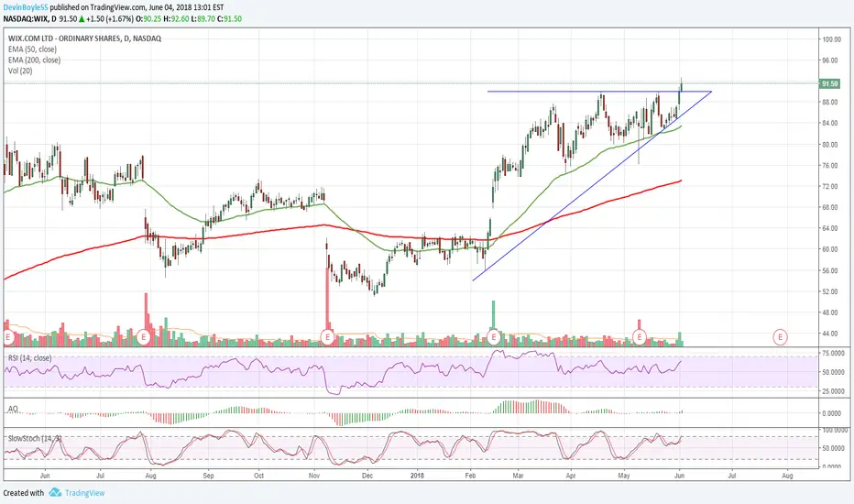Click the 2018 year label on time axis
The height and width of the screenshot is (504, 854).
pyautogui.click(x=417, y=476)
